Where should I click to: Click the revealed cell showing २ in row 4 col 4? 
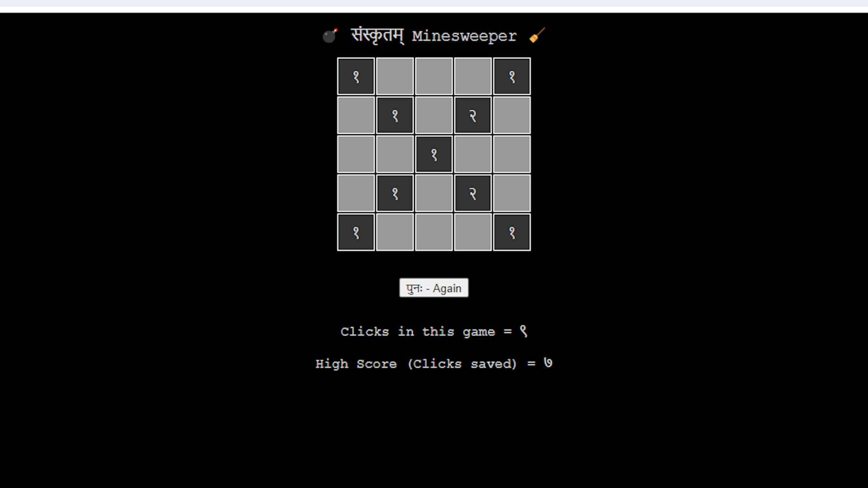[473, 193]
